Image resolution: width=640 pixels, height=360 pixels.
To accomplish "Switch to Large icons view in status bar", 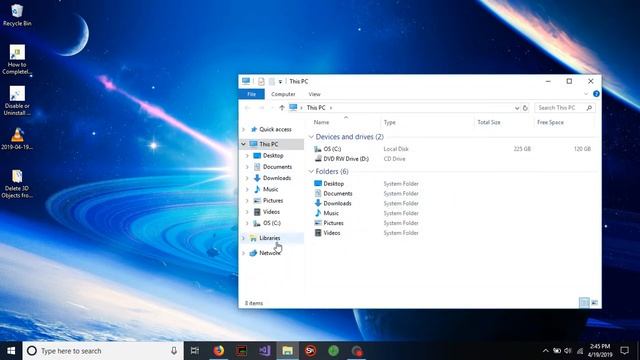I will pyautogui.click(x=594, y=302).
